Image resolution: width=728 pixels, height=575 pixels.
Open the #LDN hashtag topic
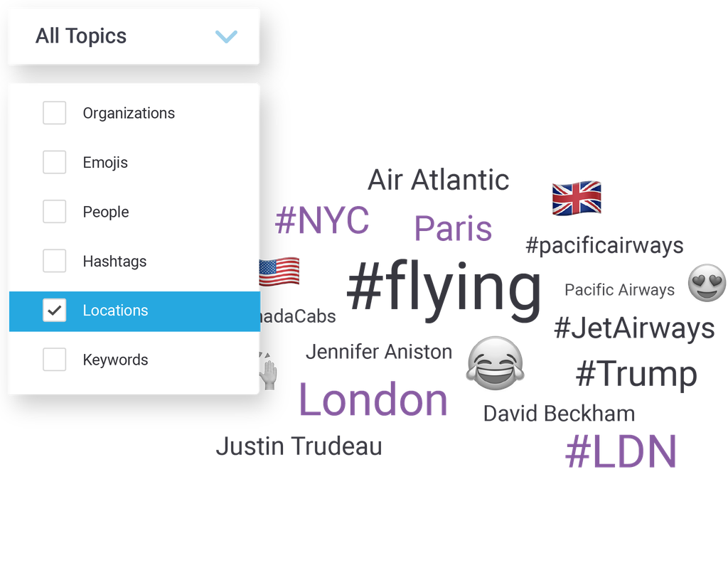tap(621, 451)
